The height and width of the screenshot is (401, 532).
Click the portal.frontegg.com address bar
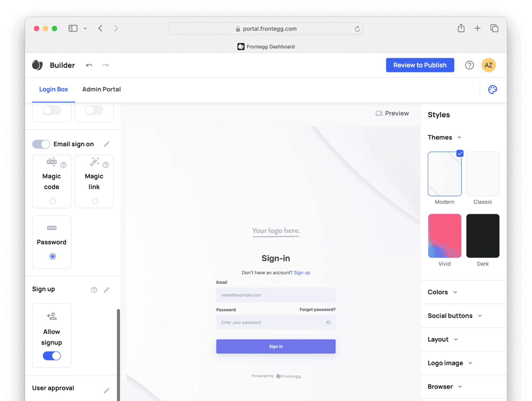click(x=266, y=29)
